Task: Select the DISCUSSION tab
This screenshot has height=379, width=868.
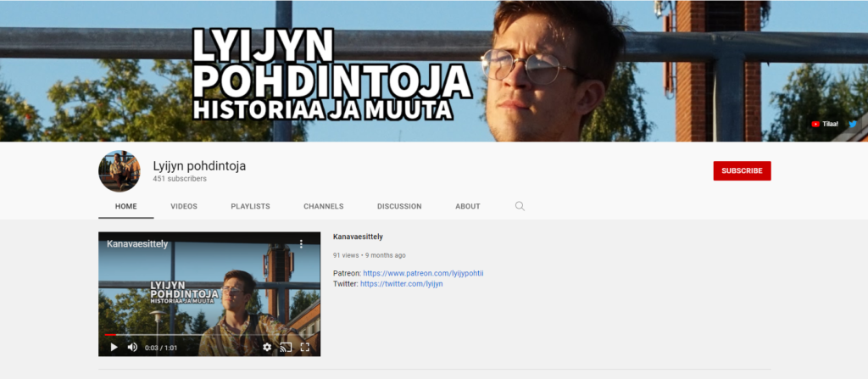Action: 399,206
